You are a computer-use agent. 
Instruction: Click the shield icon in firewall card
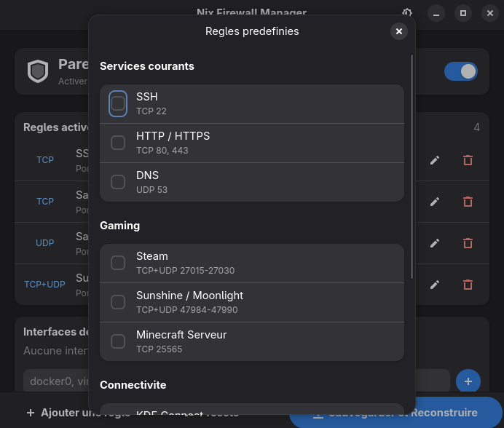[x=38, y=71]
